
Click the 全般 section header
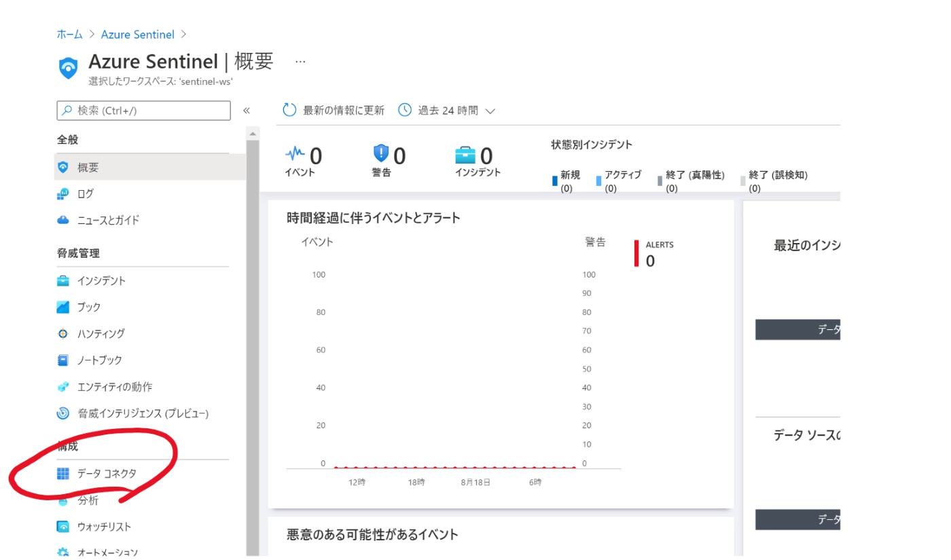coord(67,140)
